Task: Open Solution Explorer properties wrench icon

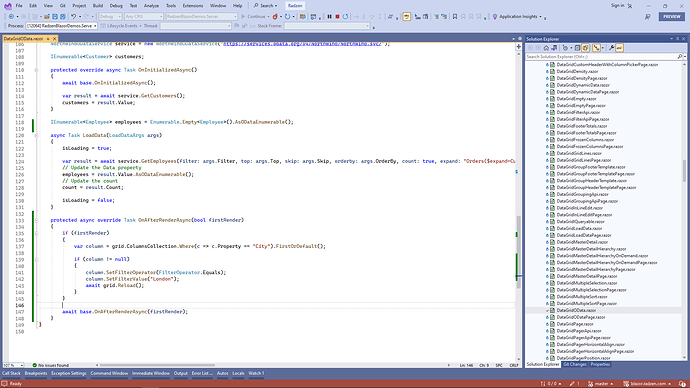Action: click(611, 48)
